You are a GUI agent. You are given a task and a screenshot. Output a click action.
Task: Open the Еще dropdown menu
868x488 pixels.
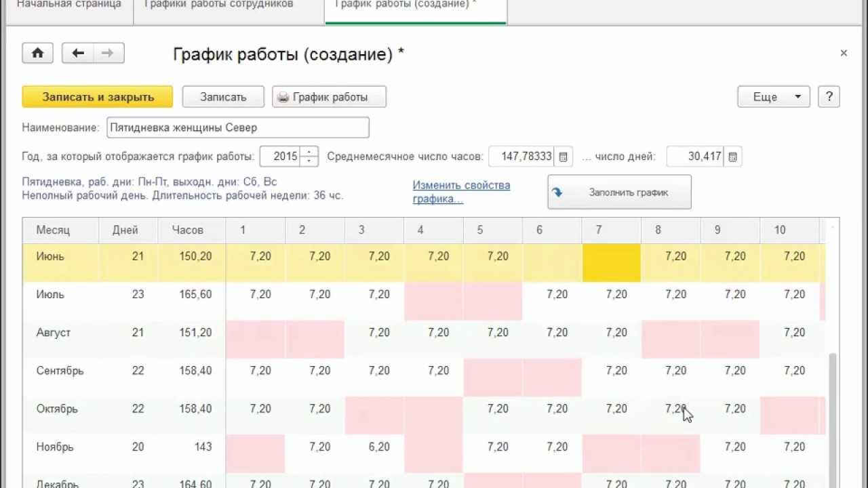tap(773, 97)
